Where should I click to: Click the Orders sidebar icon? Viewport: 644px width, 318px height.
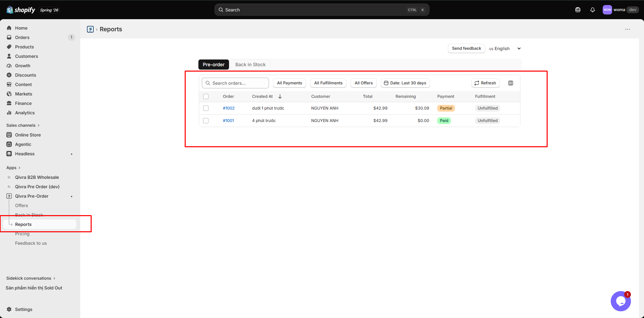9,37
